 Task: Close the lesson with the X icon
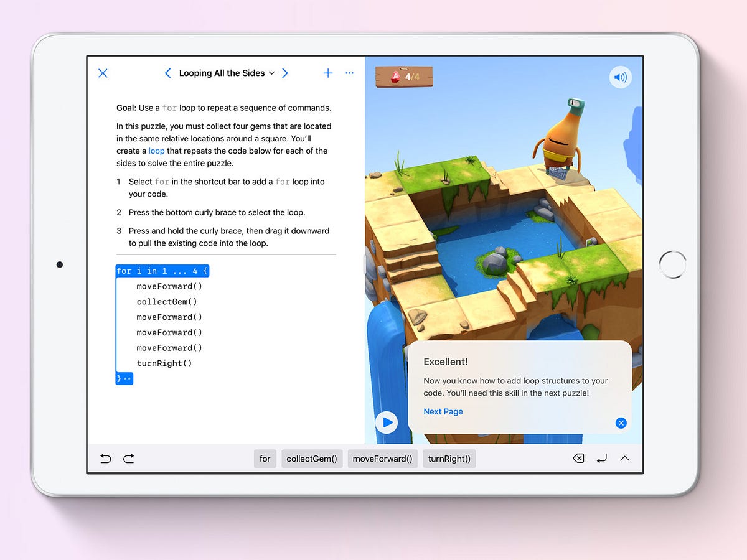[103, 73]
